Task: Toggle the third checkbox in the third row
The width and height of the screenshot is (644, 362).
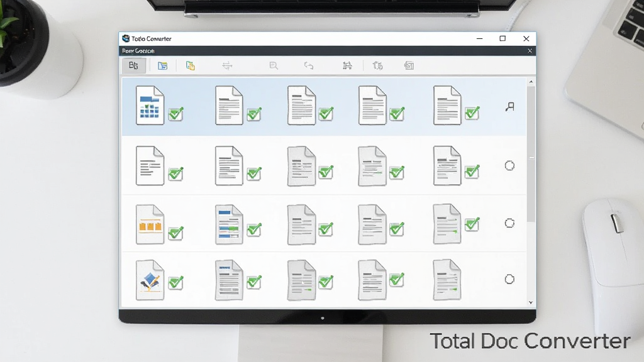Action: (326, 229)
